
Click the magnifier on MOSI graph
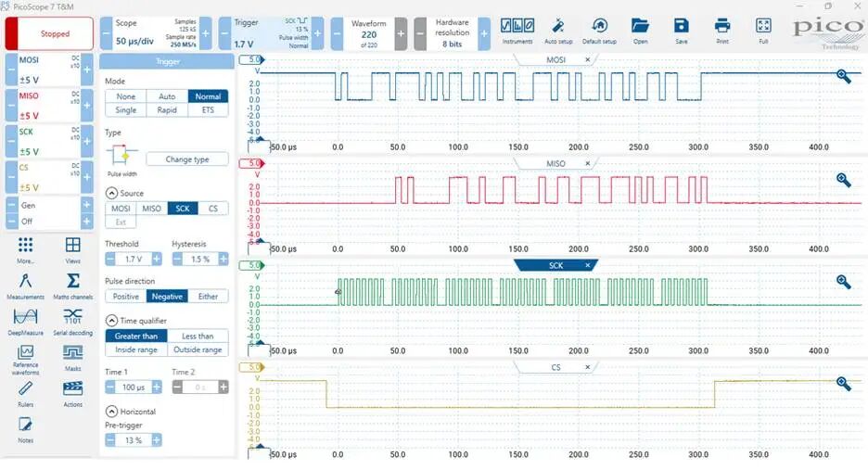[843, 76]
